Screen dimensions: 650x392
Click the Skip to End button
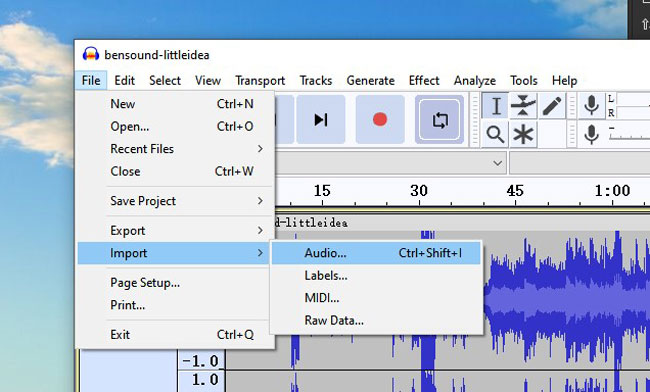(x=320, y=119)
